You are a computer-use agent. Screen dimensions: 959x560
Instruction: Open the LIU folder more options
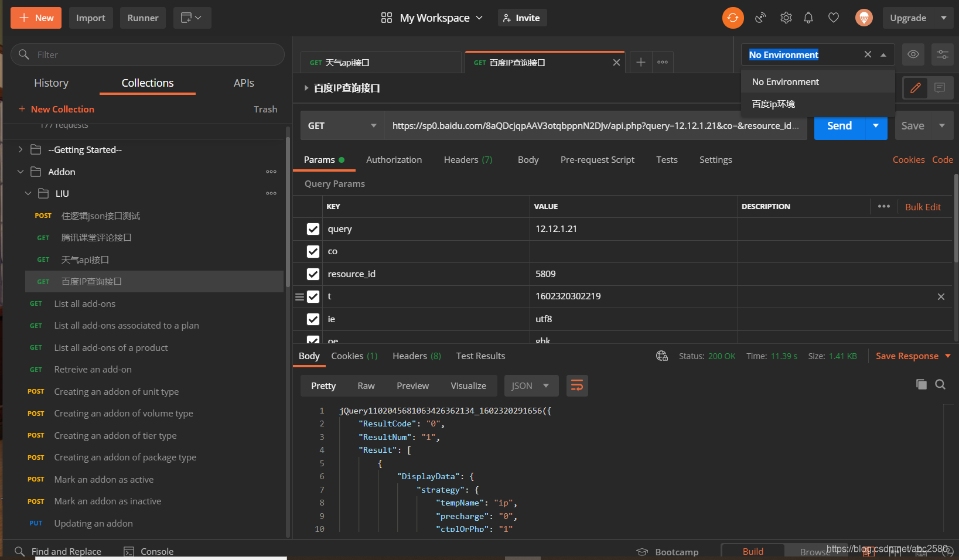coord(271,193)
